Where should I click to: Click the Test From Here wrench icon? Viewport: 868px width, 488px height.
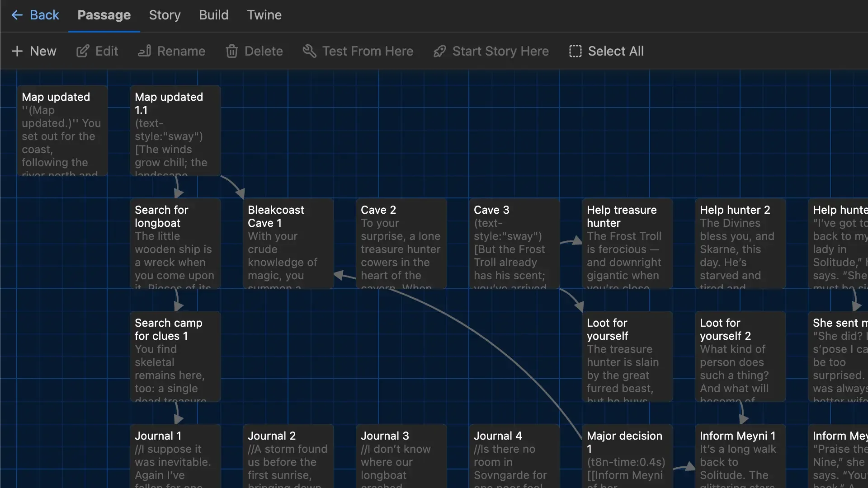click(x=309, y=51)
